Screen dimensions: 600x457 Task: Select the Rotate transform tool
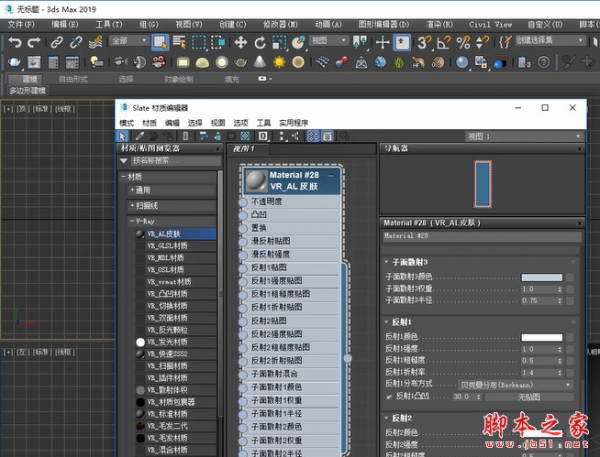pyautogui.click(x=260, y=42)
